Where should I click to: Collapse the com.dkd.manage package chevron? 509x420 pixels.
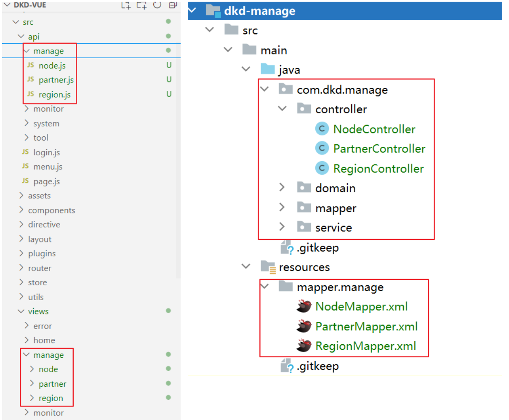point(264,89)
